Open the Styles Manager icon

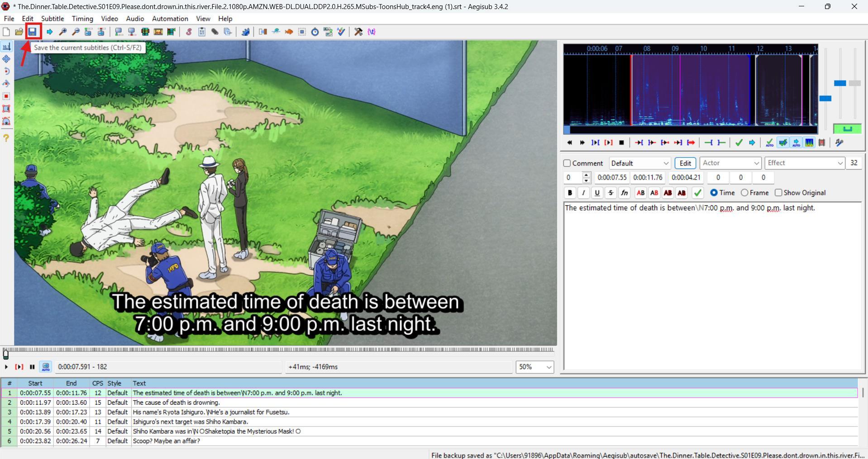[x=189, y=32]
